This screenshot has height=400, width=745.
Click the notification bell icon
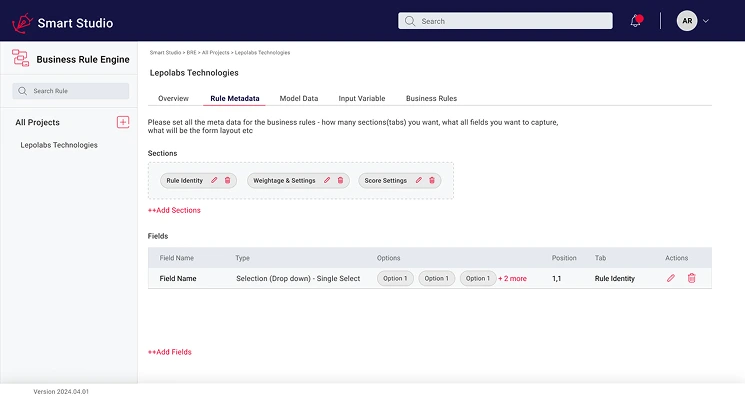coord(636,21)
